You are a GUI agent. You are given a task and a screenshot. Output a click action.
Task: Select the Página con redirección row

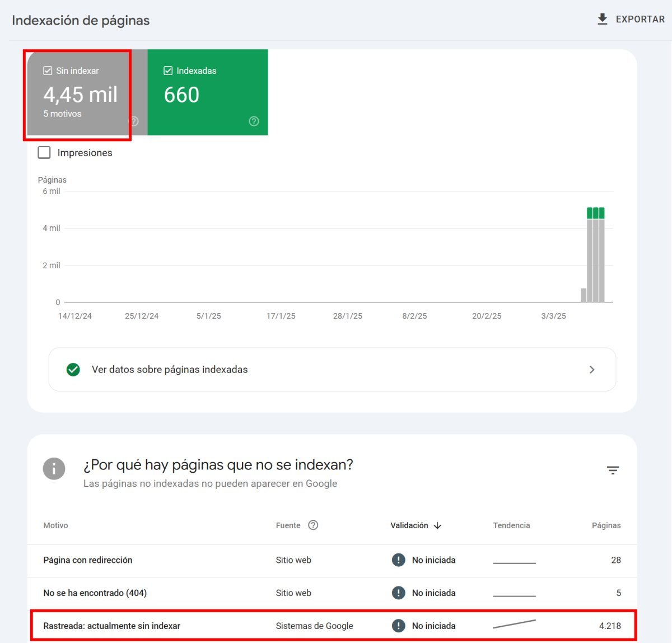pyautogui.click(x=332, y=560)
